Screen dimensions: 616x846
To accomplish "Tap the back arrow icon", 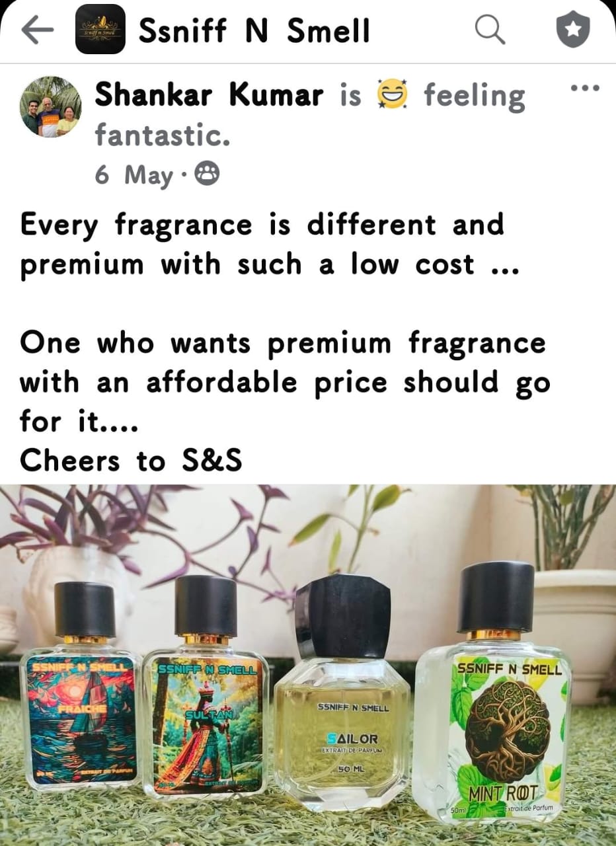I will tap(38, 30).
